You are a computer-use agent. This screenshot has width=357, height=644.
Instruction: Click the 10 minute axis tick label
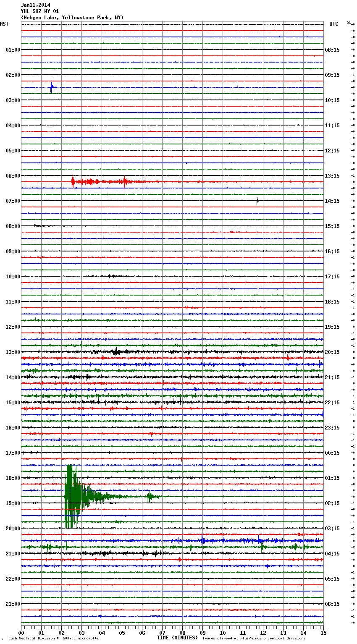(223, 633)
